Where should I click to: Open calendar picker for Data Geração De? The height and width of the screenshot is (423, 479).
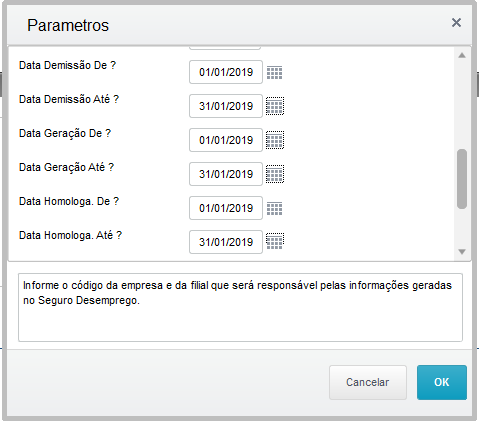click(x=275, y=140)
